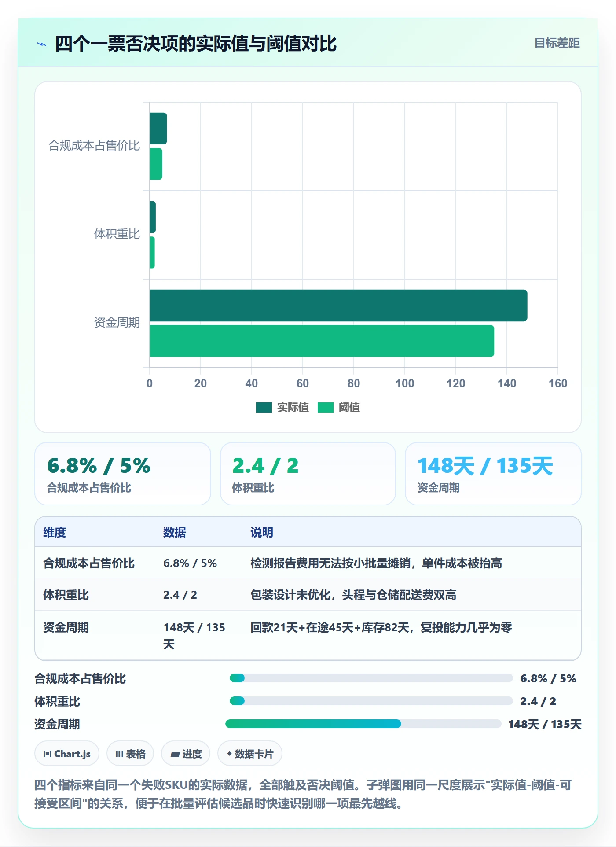Screen dimensions: 616x847
Task: Toggle the 实际值 legend color swatch
Action: coord(264,408)
